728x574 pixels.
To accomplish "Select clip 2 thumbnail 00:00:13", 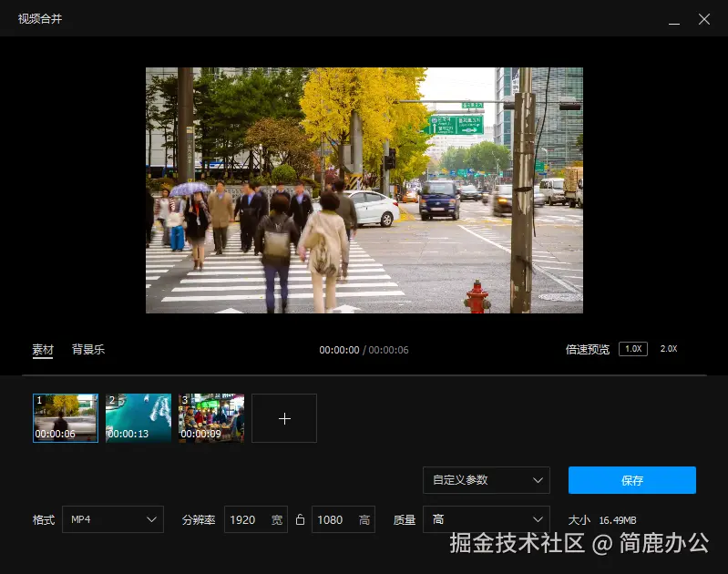I will pyautogui.click(x=138, y=418).
